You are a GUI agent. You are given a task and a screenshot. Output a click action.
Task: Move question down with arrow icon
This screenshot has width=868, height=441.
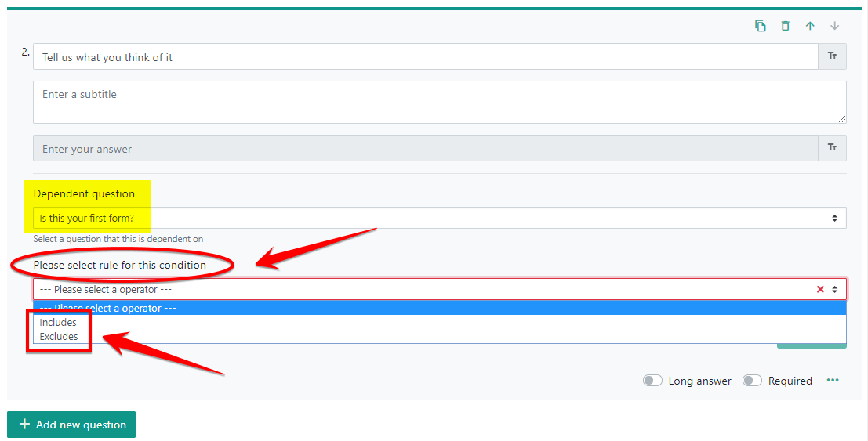[x=835, y=26]
